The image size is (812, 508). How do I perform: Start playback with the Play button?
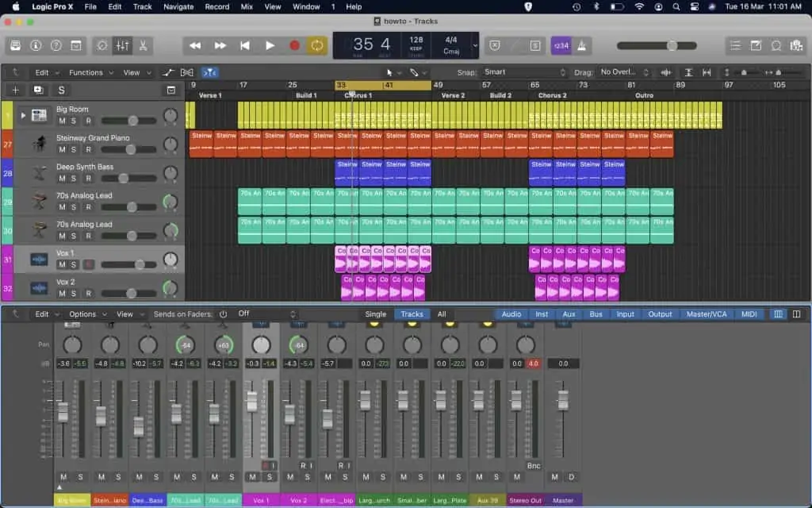(x=270, y=45)
